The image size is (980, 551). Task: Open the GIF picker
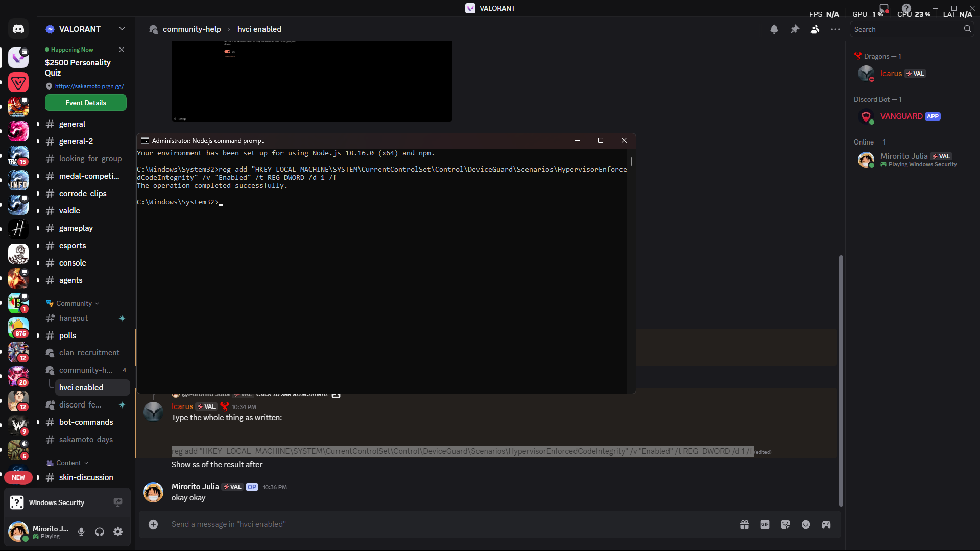coord(765,524)
